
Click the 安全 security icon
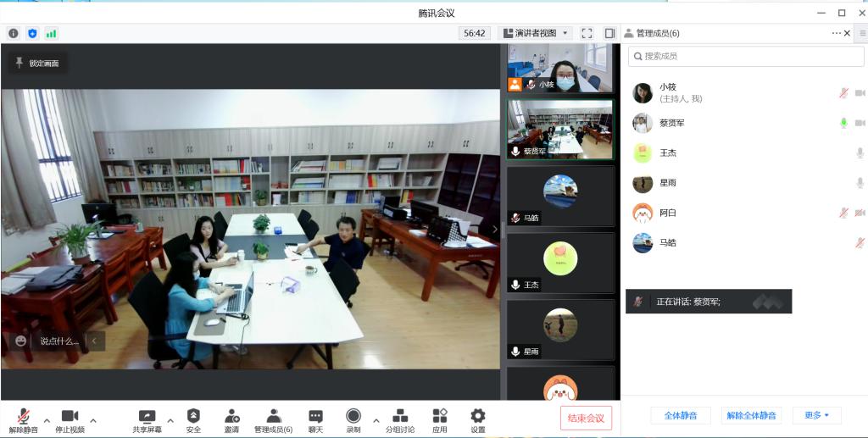pos(193,418)
